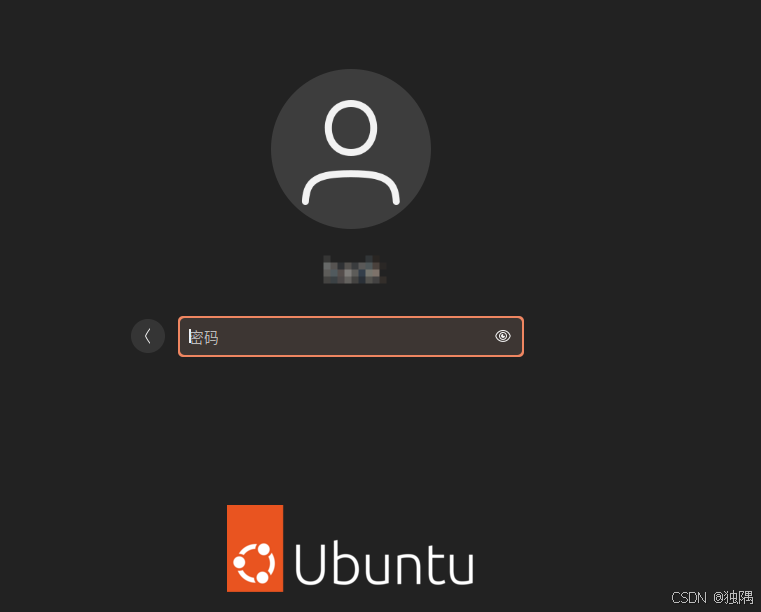This screenshot has height=612, width=761.
Task: Click the pixelated account name text
Action: [354, 269]
